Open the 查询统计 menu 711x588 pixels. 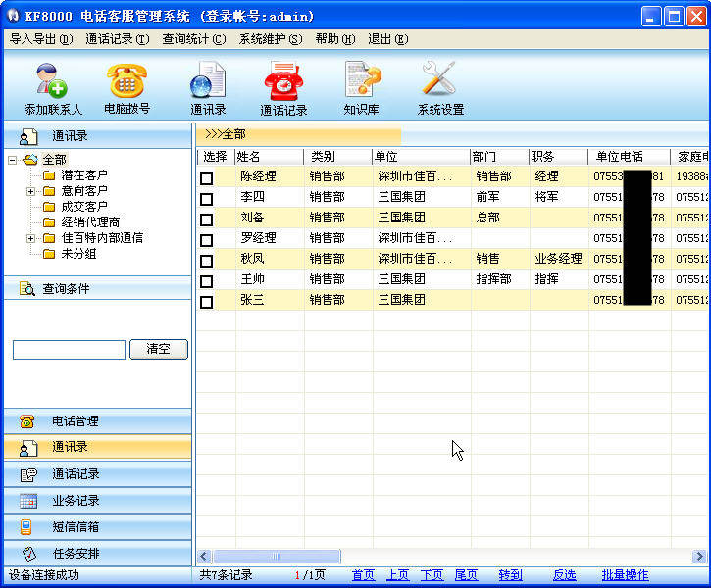194,39
